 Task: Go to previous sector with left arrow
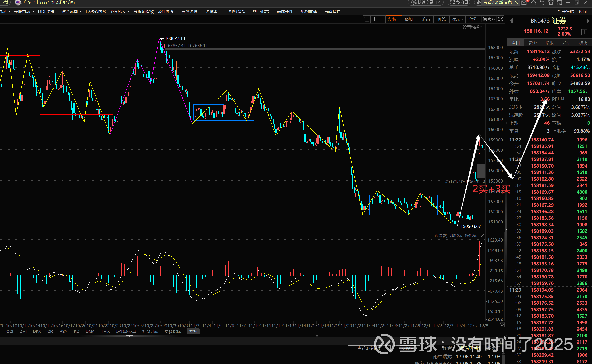tap(511, 21)
